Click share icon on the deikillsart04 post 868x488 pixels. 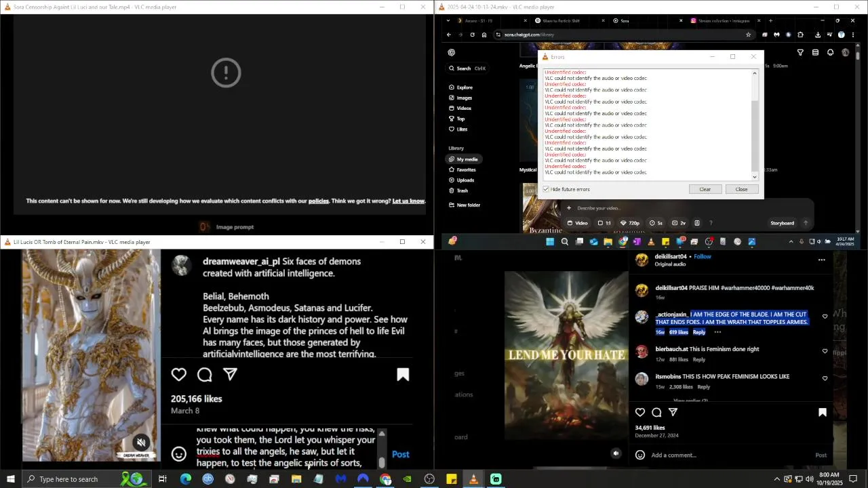[x=673, y=412]
